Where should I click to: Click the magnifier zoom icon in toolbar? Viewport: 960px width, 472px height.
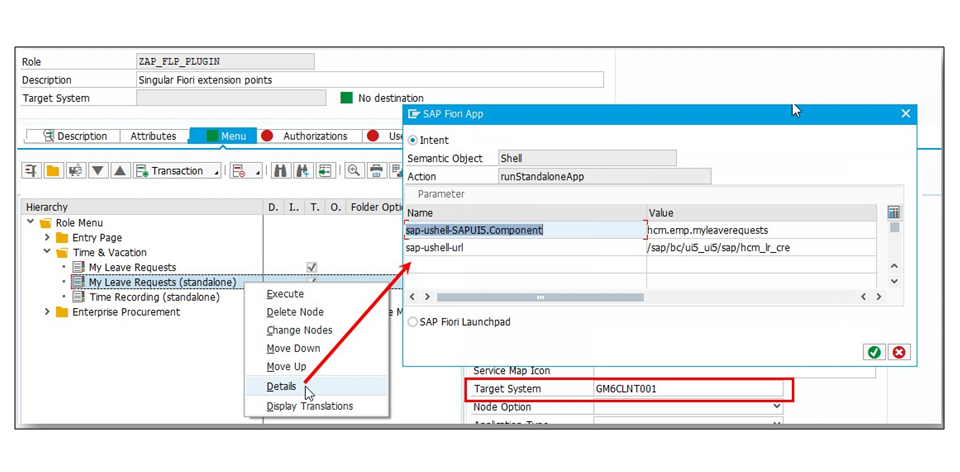[354, 171]
